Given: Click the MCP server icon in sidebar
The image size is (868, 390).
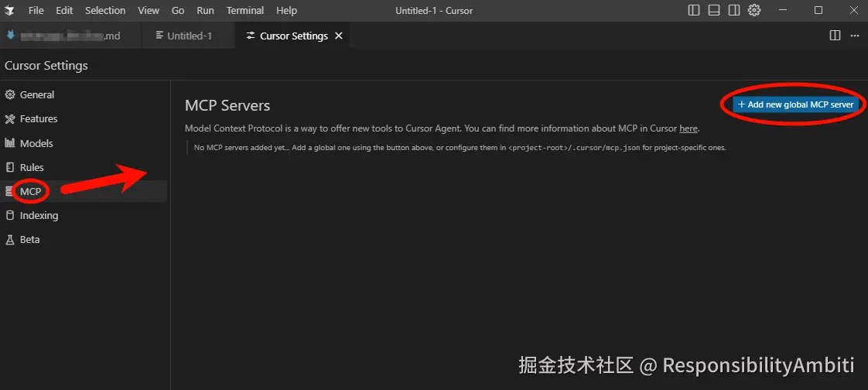Looking at the screenshot, I should [x=9, y=191].
